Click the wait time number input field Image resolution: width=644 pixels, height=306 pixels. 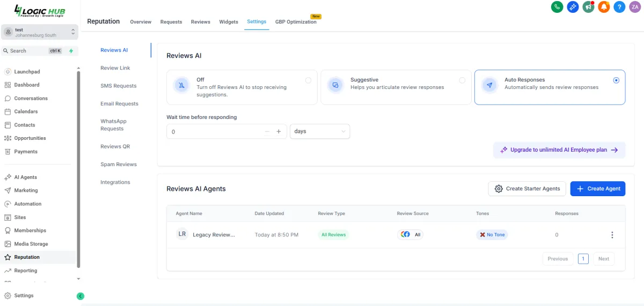pos(215,131)
